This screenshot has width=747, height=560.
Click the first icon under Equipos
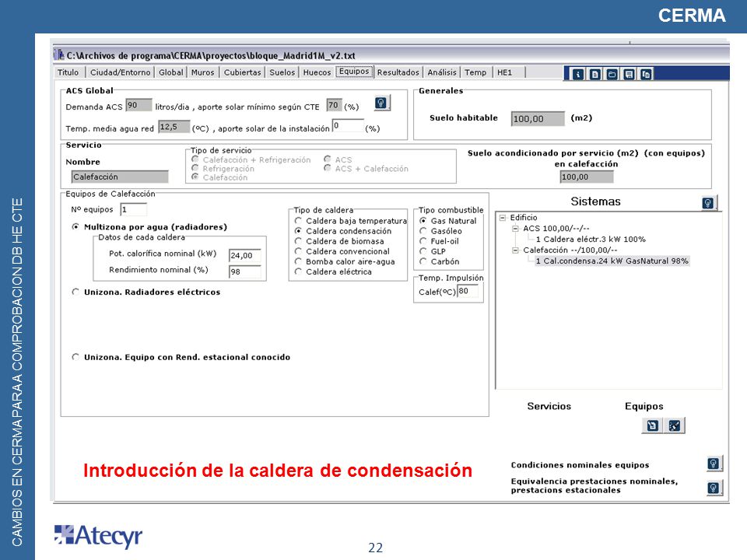[652, 425]
